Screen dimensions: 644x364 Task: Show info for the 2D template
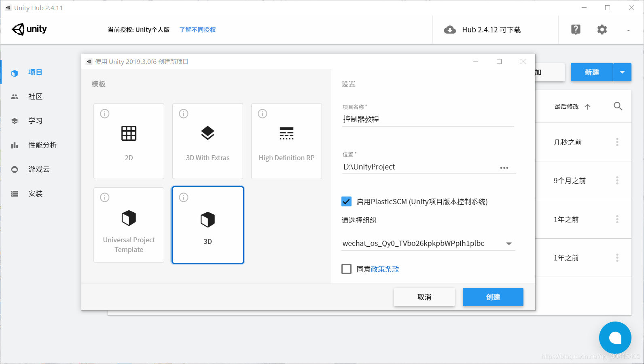(x=105, y=114)
